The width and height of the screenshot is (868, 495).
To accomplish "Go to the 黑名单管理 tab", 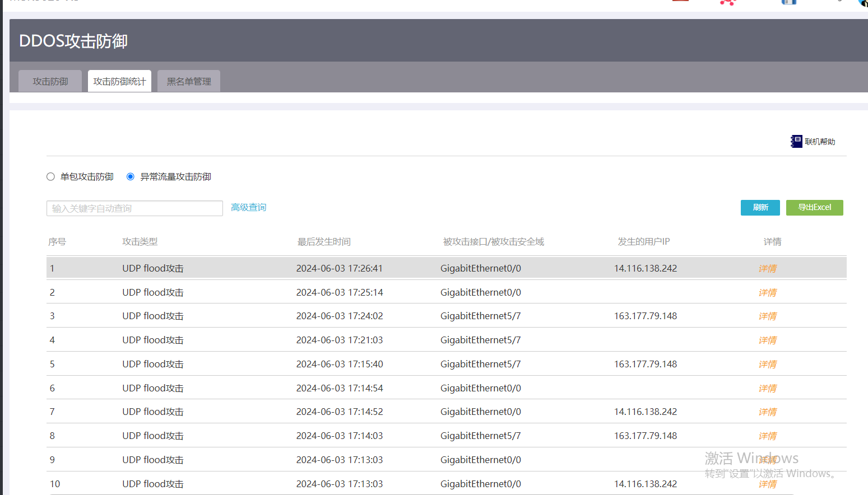I will click(189, 82).
